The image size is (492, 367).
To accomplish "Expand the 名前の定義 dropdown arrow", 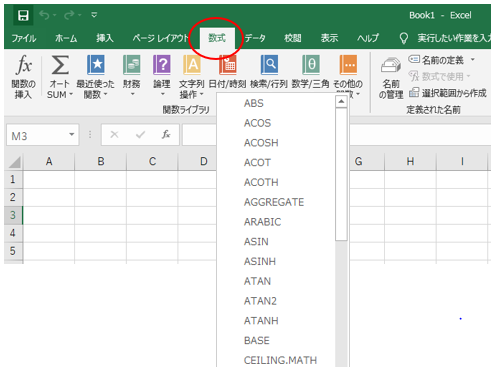I will coord(473,60).
